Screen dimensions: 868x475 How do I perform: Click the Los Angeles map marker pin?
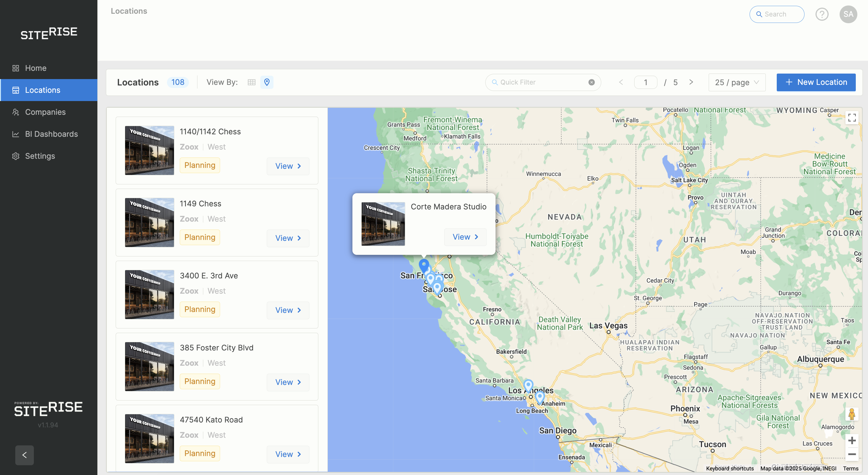point(528,385)
